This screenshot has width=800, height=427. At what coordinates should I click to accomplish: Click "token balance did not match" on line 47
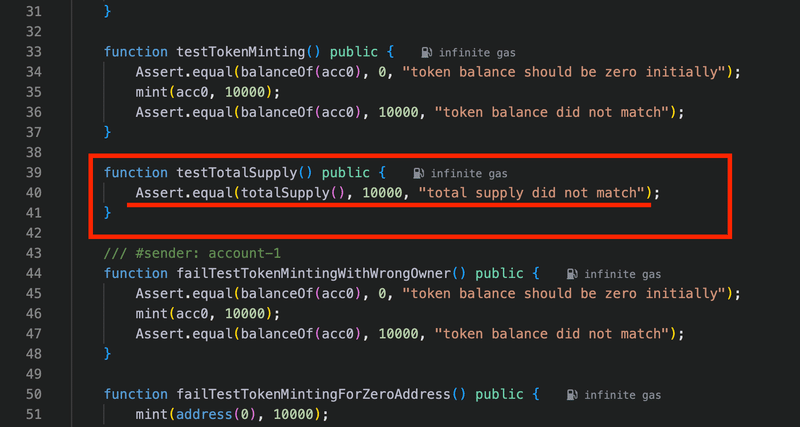[552, 334]
